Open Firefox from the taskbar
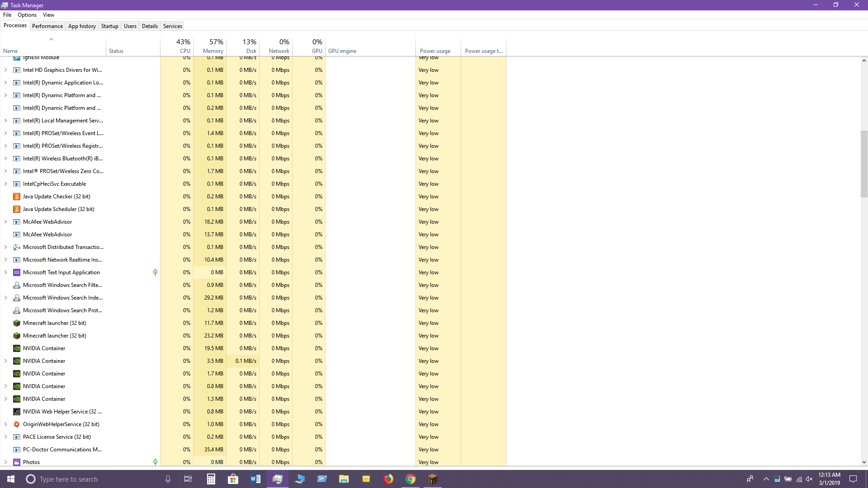Viewport: 868px width, 488px height. coord(388,479)
